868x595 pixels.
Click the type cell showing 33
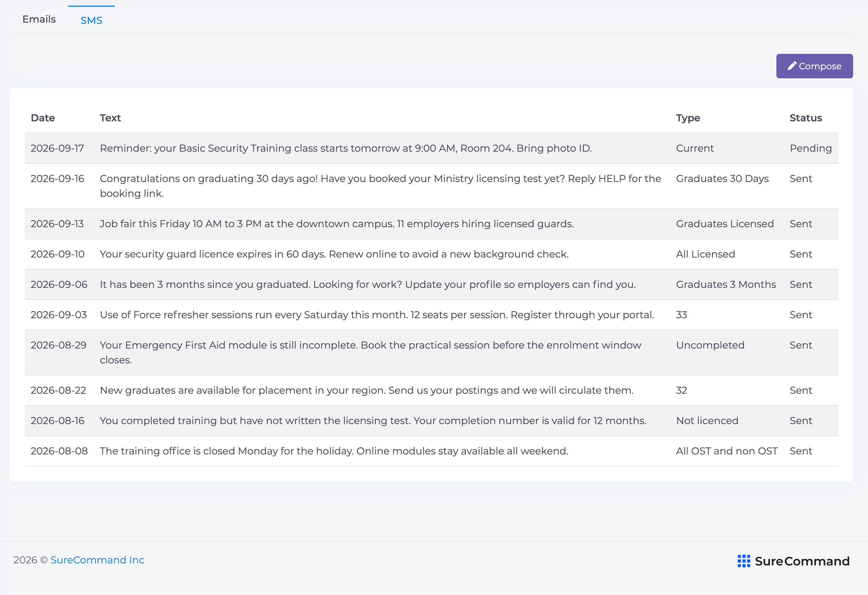coord(681,315)
